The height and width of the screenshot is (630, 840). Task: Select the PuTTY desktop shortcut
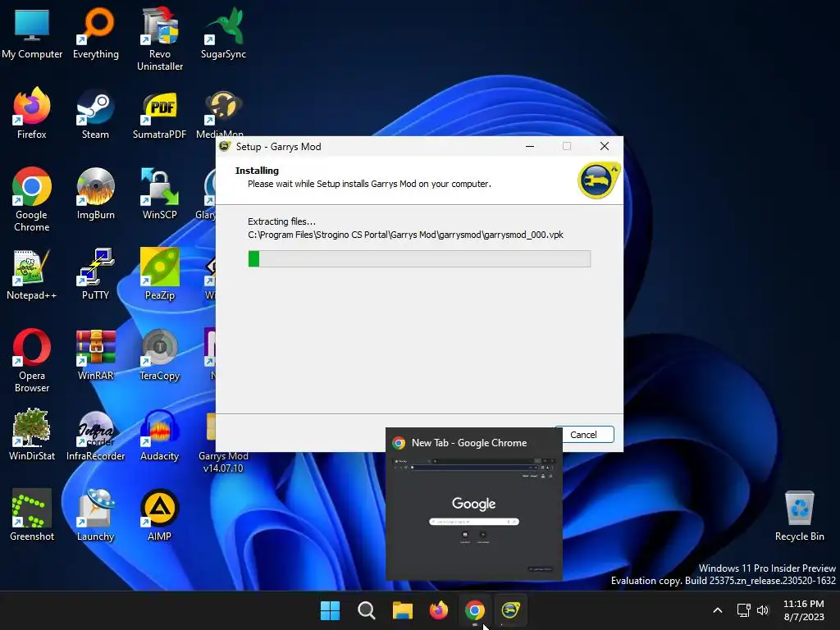pos(95,274)
